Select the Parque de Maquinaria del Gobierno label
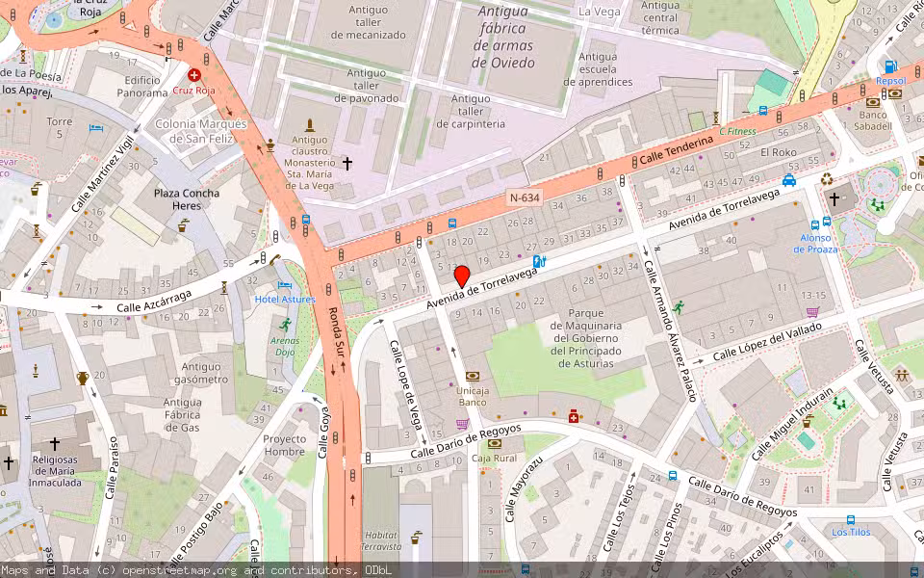 point(586,338)
